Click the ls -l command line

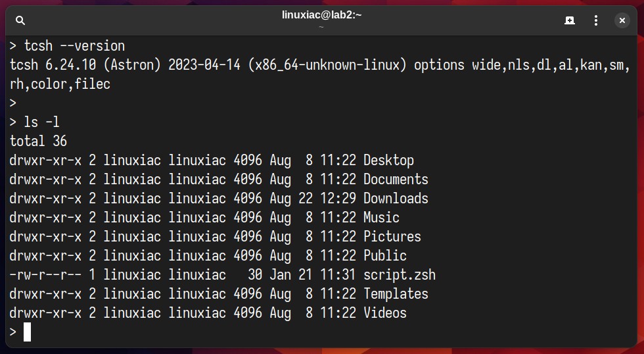tap(34, 122)
